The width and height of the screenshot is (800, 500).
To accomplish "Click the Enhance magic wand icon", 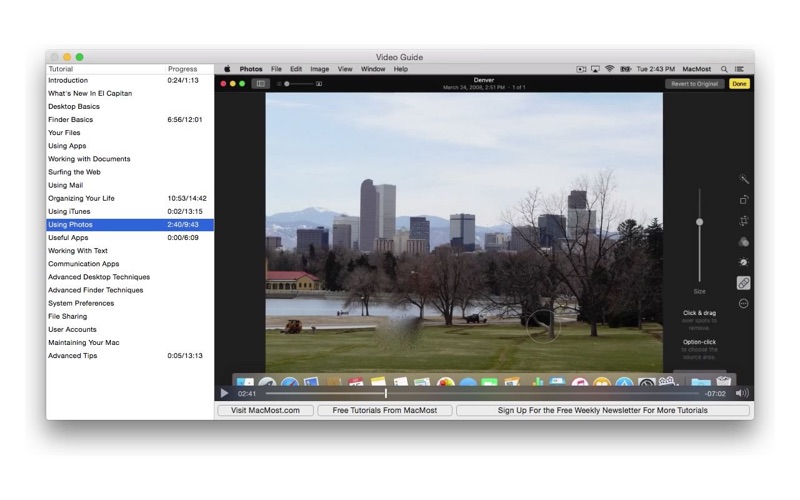I will pyautogui.click(x=743, y=179).
